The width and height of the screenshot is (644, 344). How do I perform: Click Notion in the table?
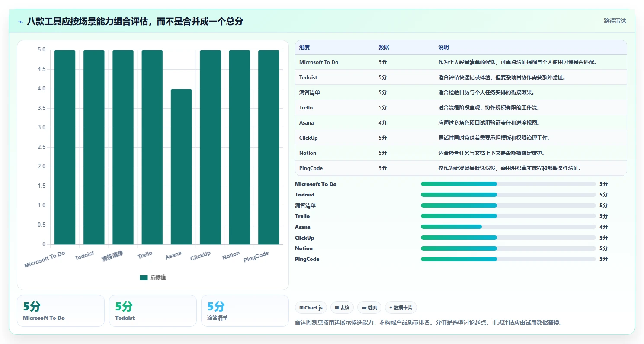click(308, 153)
